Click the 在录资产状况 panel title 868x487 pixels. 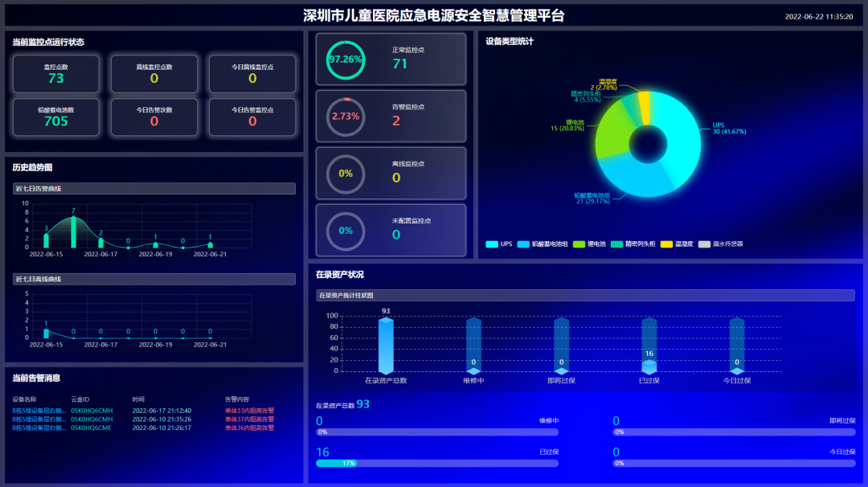tap(339, 275)
